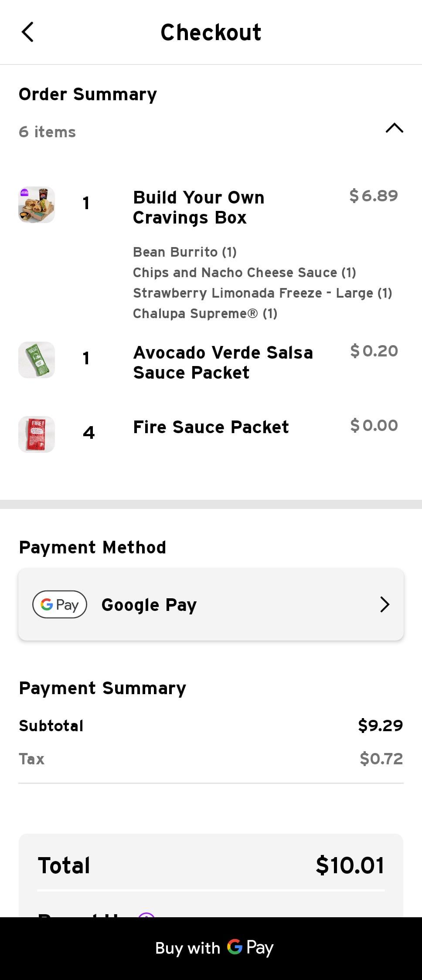Open payment options via the right chevron

(385, 604)
